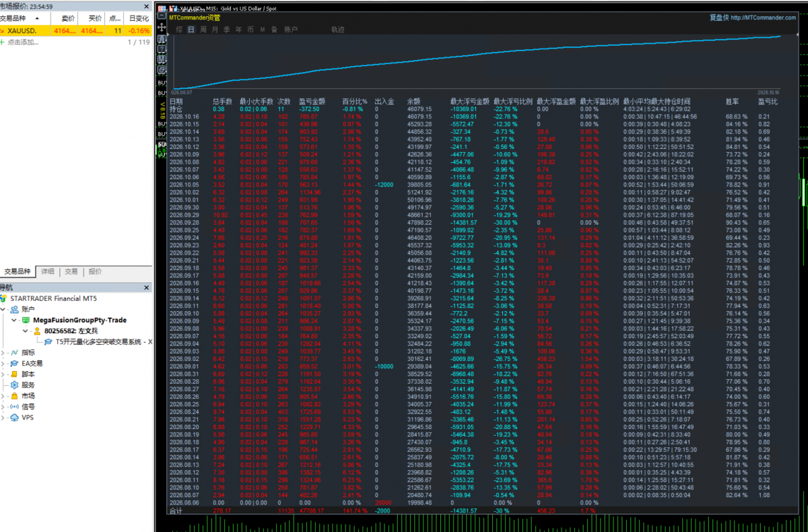
Task: Click the 信号 signals icon
Action: [x=15, y=407]
